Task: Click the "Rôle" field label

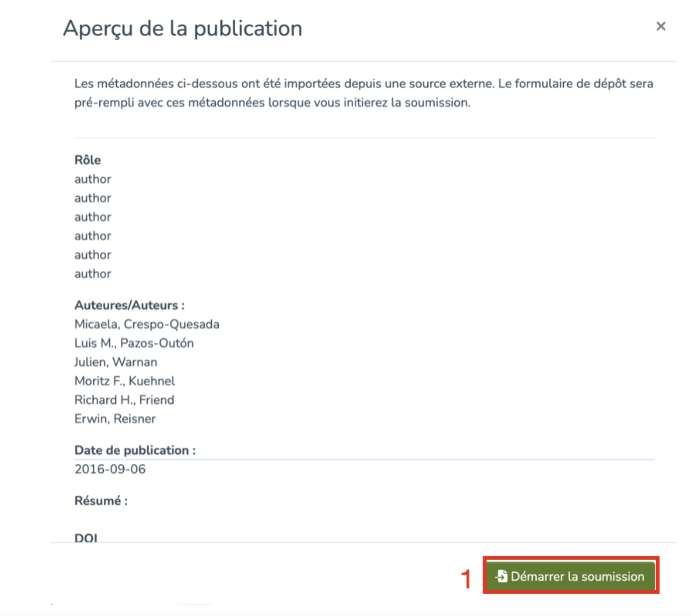Action: 87,160
